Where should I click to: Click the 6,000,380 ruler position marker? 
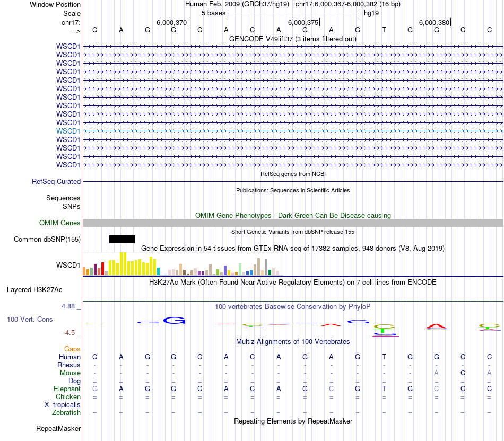click(x=435, y=22)
